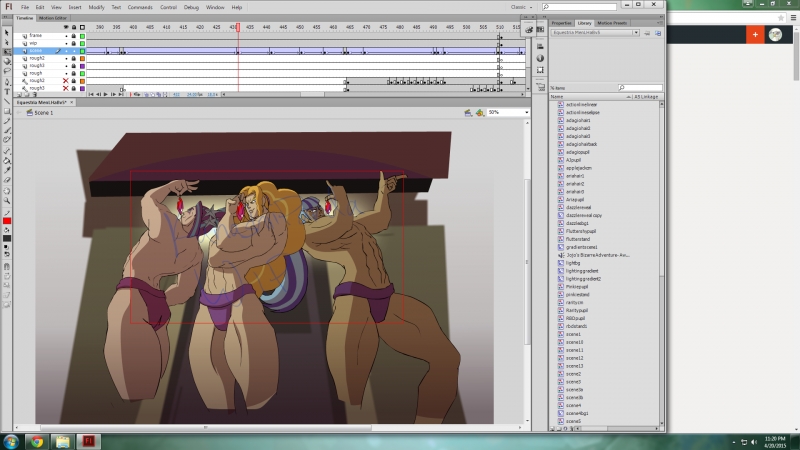Select the scene12 library symbol
The width and height of the screenshot is (800, 450).
(x=574, y=358)
